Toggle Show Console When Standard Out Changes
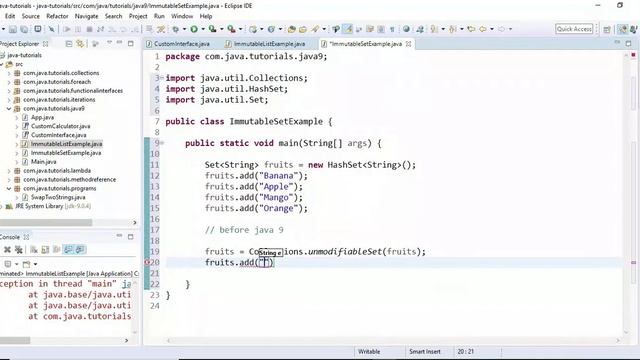The width and height of the screenshot is (640, 360). point(68,249)
